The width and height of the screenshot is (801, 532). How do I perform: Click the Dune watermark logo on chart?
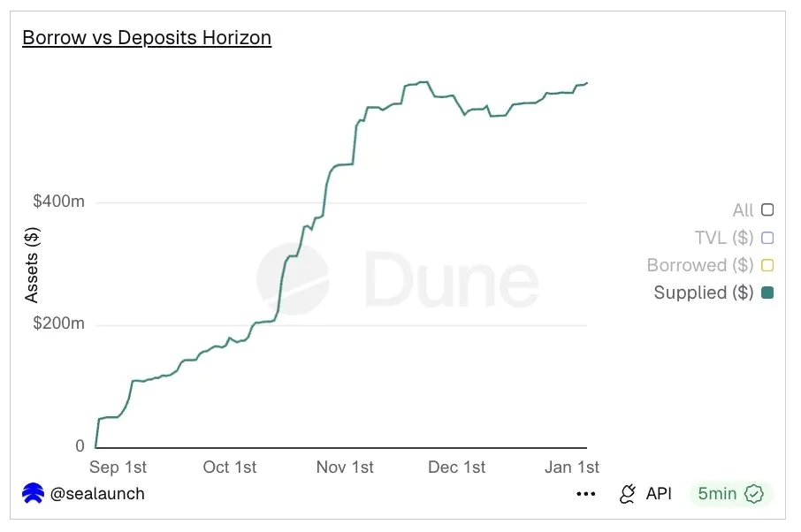coord(398,279)
